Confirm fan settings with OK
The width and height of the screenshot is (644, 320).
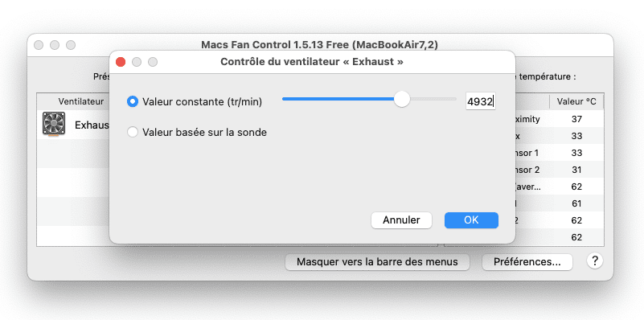pos(471,220)
